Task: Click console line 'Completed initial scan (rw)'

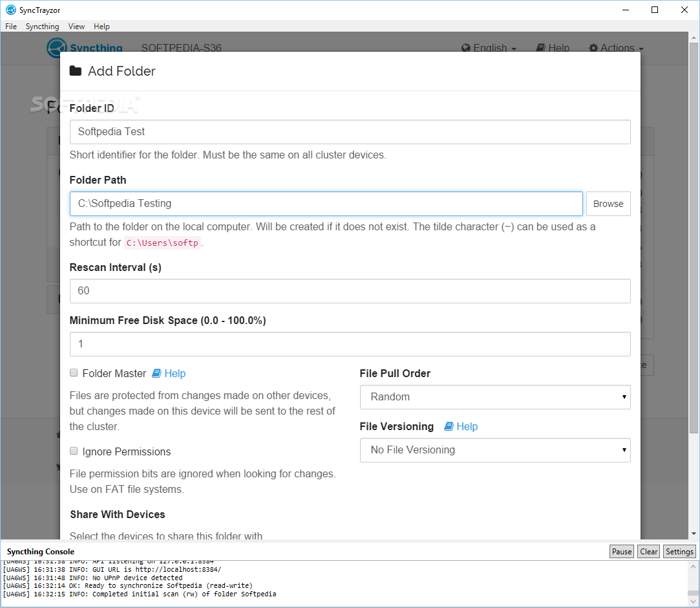Action: 139,594
